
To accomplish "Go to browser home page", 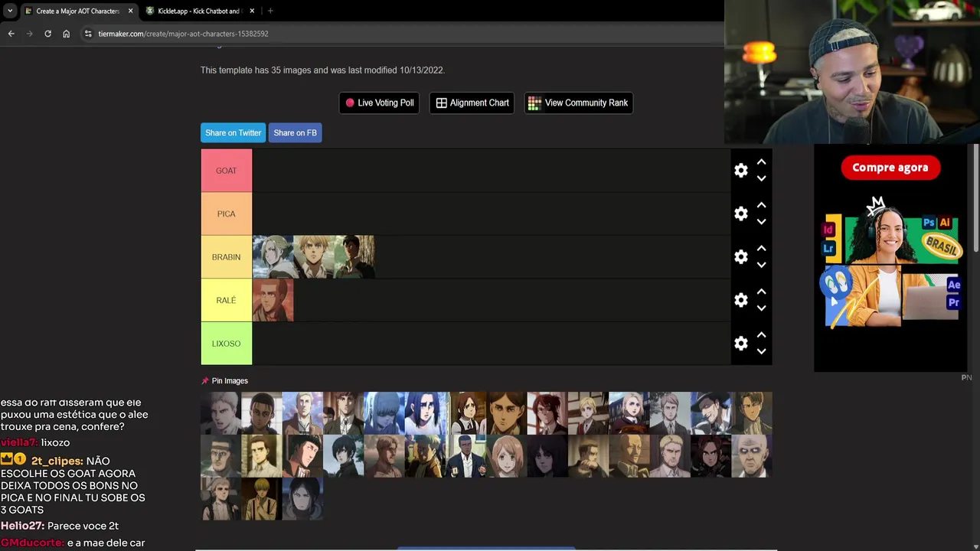I will click(x=66, y=34).
